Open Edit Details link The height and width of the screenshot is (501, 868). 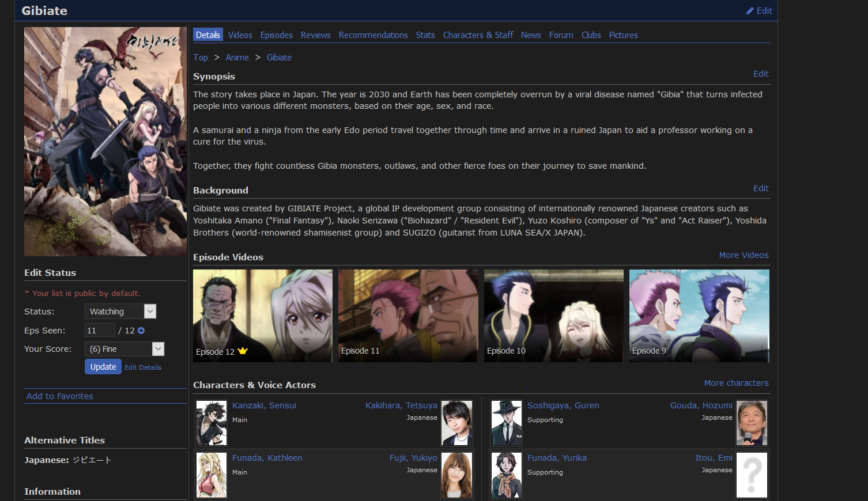(x=143, y=367)
